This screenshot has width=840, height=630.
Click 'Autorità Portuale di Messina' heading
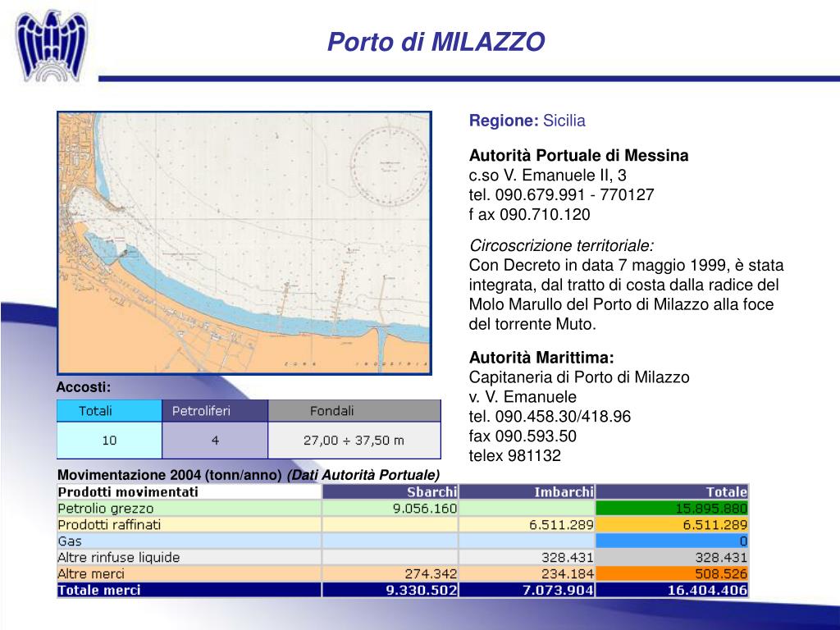pos(578,155)
